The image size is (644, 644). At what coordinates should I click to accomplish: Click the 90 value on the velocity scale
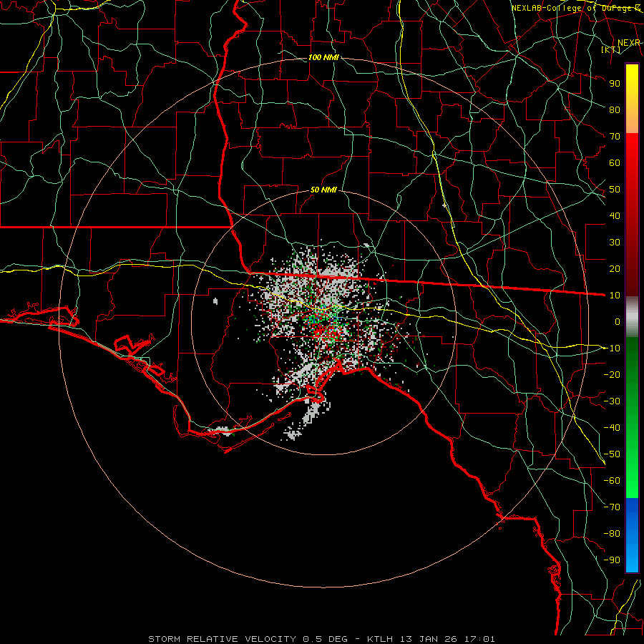[x=615, y=84]
